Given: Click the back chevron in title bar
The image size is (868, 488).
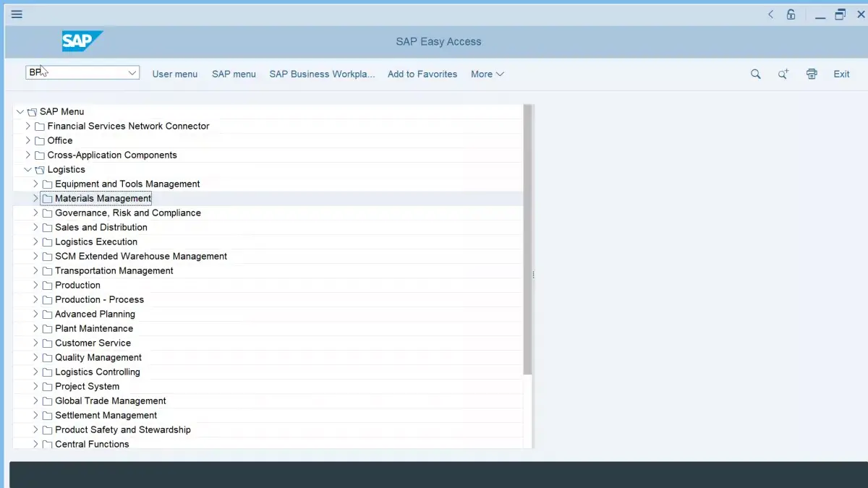Looking at the screenshot, I should 770,14.
